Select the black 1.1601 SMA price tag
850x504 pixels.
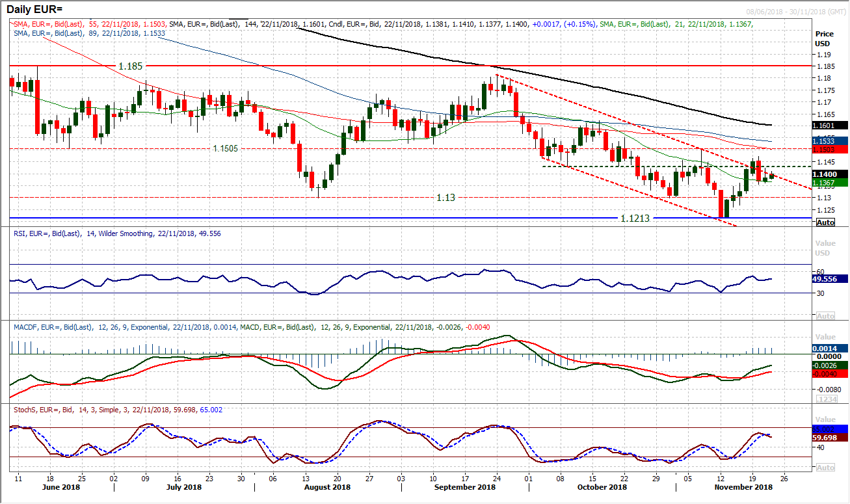coord(830,126)
